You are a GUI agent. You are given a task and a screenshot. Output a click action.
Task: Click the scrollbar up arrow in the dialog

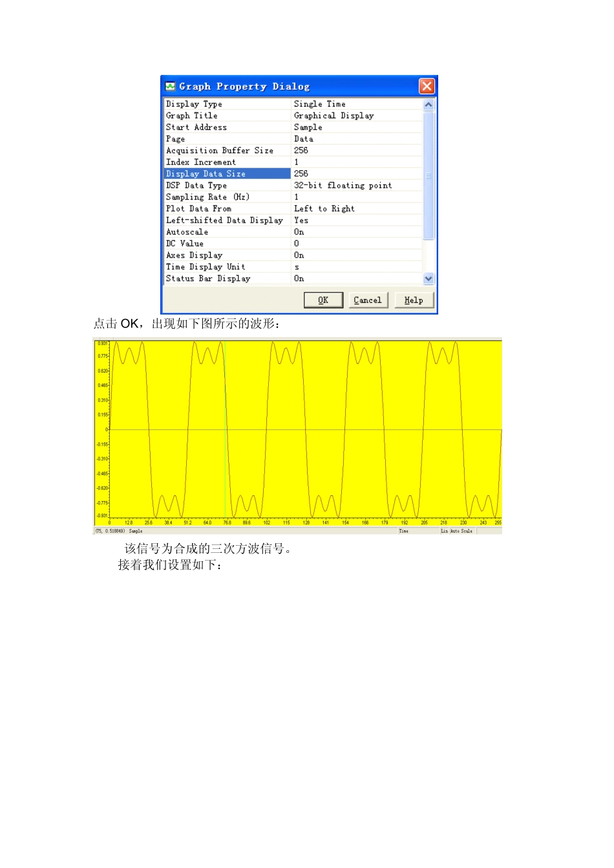(427, 104)
